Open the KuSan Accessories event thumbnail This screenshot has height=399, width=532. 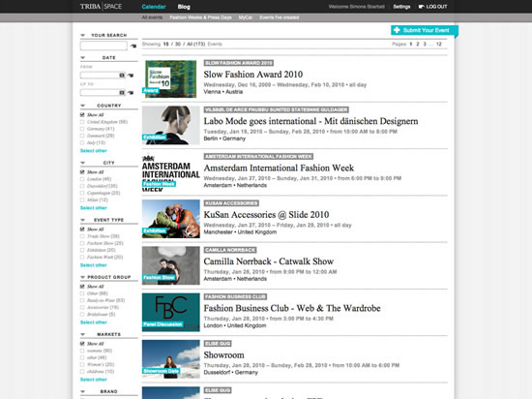[x=171, y=219]
